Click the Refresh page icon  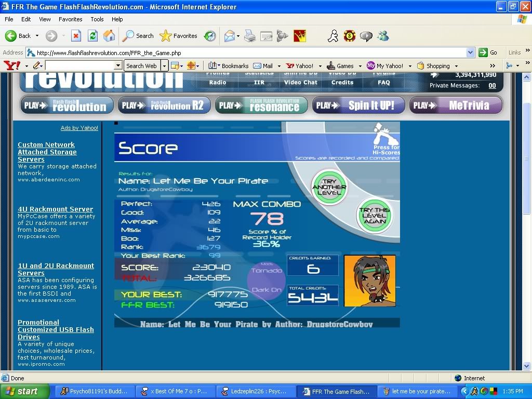[x=92, y=36]
